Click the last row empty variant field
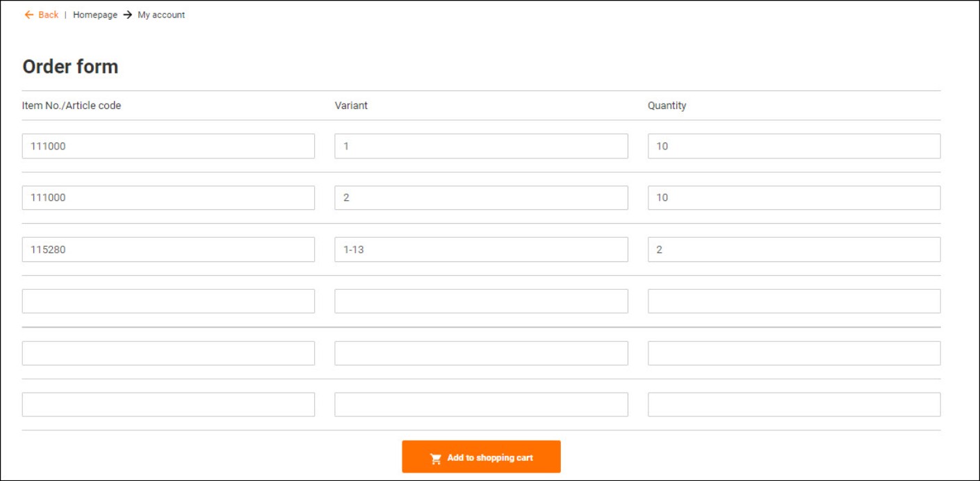Image resolution: width=980 pixels, height=481 pixels. click(x=481, y=405)
